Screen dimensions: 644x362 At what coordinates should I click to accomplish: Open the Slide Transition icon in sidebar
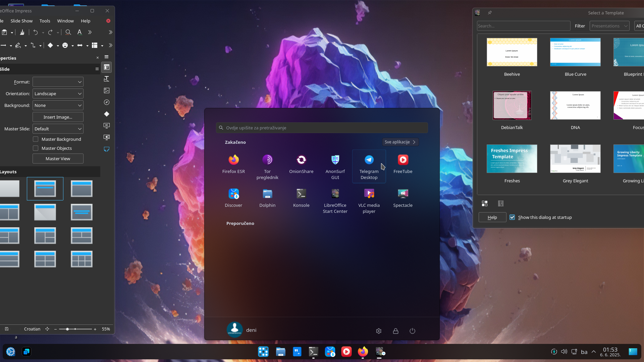[107, 126]
